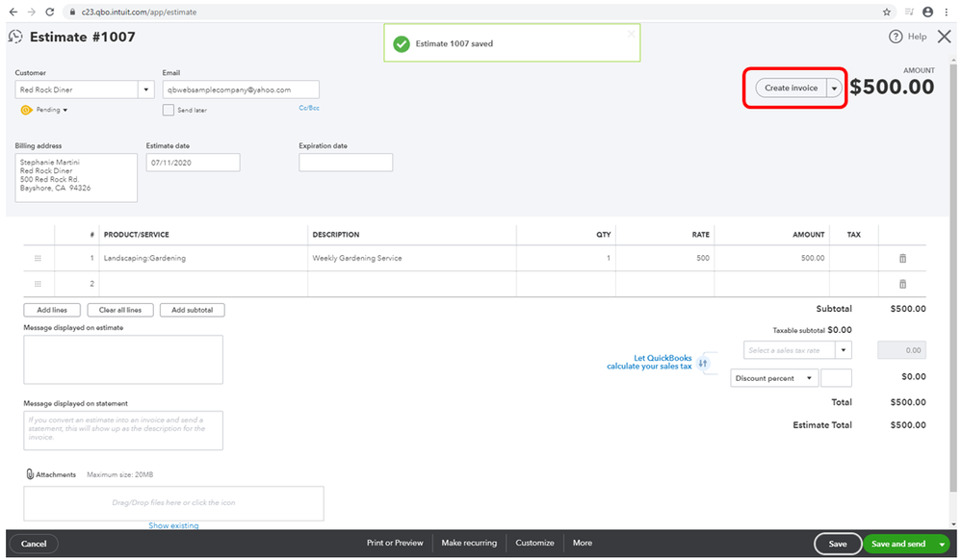Click the Show existing attachments link
Screen dimensions: 962x560
(x=173, y=525)
